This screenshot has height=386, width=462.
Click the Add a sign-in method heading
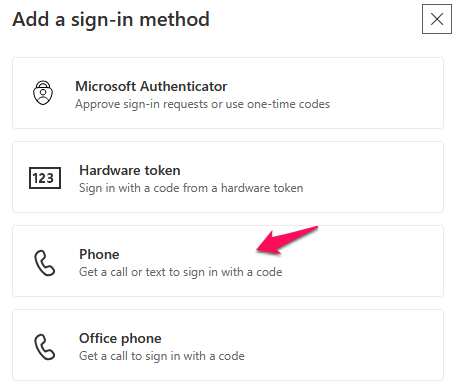111,19
